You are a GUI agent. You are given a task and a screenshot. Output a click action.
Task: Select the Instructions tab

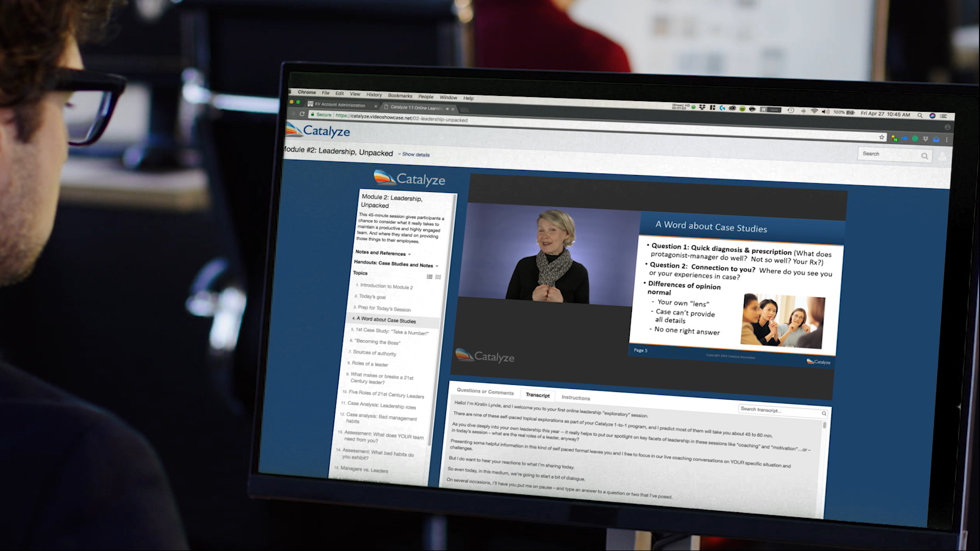575,397
